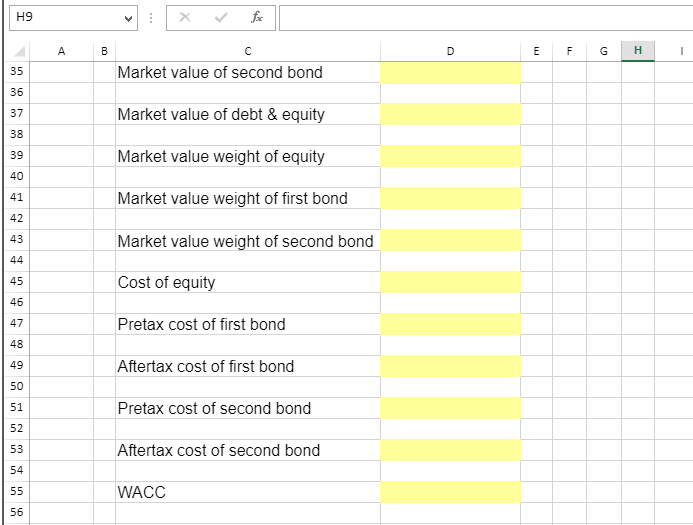
Task: Click the 'WACC' label cell
Action: [x=248, y=492]
